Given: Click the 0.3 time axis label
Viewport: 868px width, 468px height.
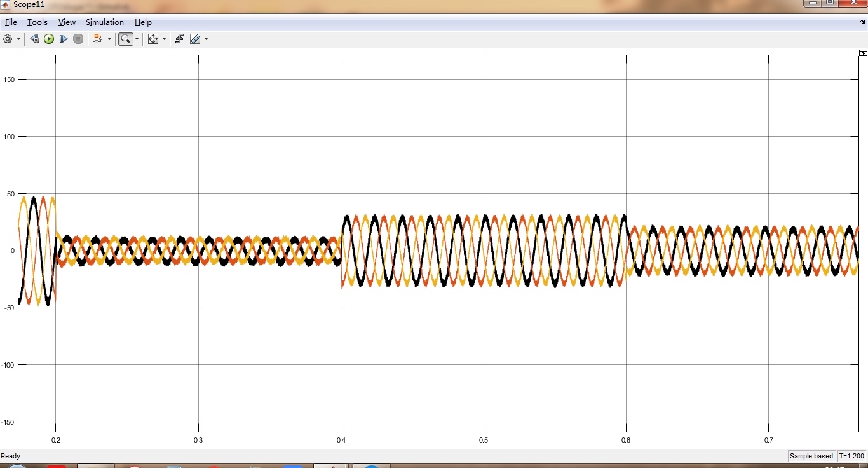Looking at the screenshot, I should pyautogui.click(x=198, y=440).
